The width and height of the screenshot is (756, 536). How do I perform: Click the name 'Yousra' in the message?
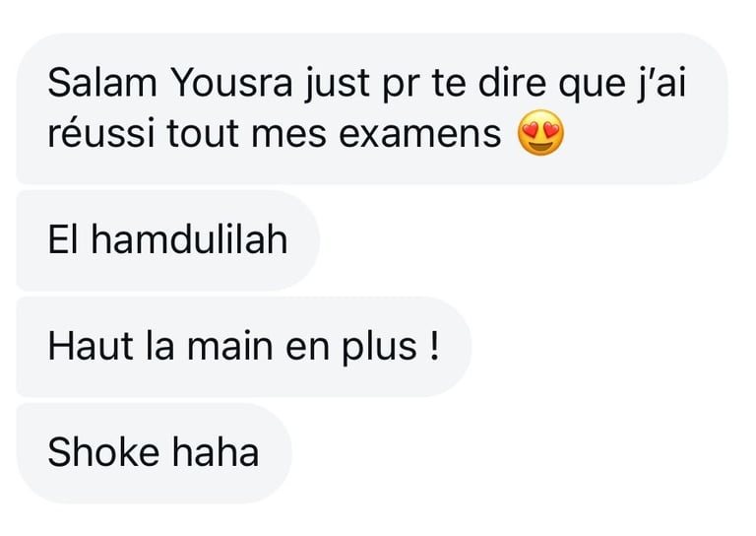click(x=232, y=84)
